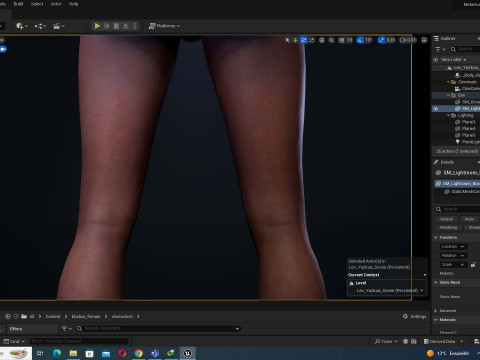Viewport: 480px width, 360px height.
Task: Open the Build menu
Action: tap(18, 4)
